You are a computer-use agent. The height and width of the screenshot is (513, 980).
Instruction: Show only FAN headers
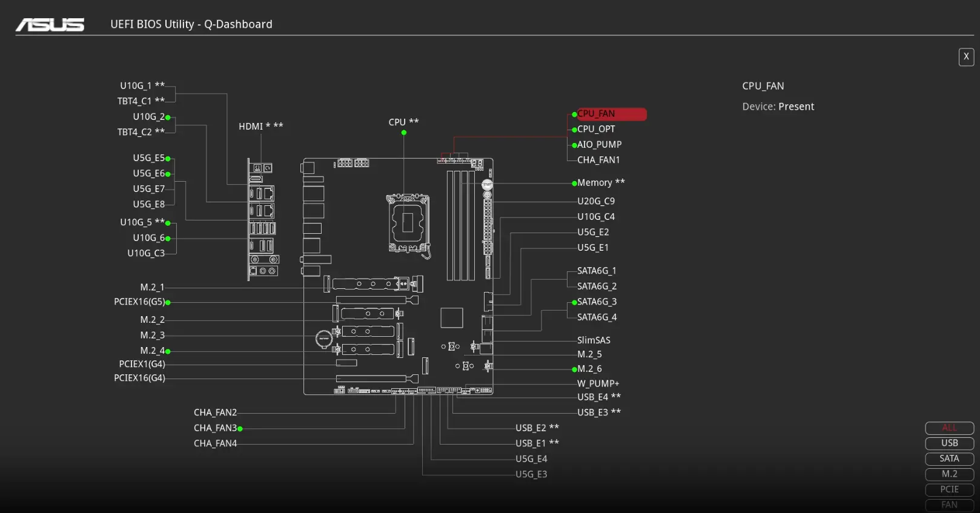point(949,505)
